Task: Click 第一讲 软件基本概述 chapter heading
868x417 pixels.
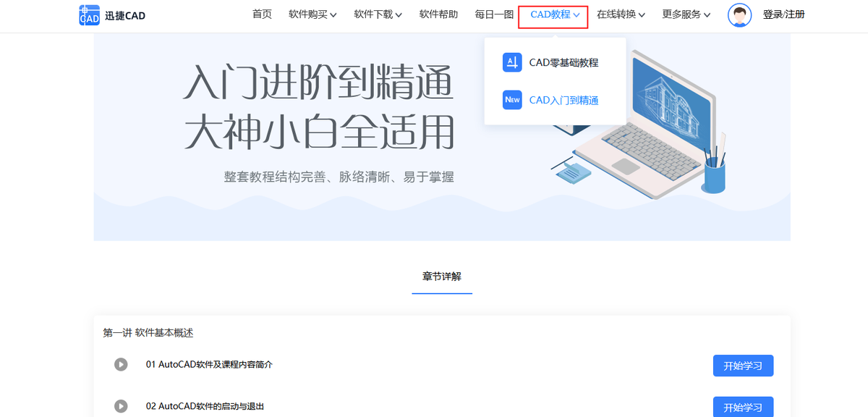Action: pyautogui.click(x=148, y=333)
